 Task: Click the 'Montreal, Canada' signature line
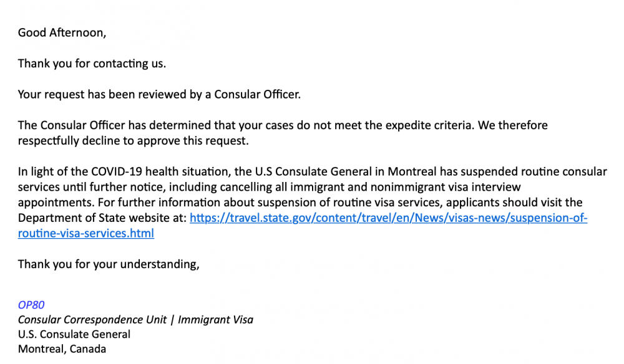pyautogui.click(x=62, y=349)
